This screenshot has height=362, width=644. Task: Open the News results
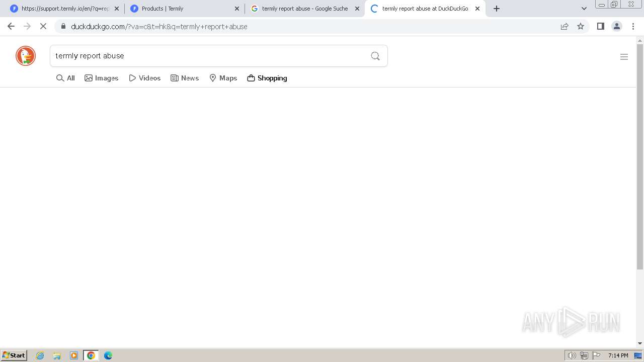pos(185,78)
